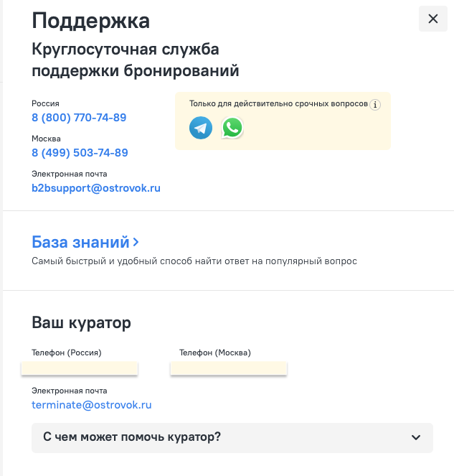Open WhatsApp support chat icon
The width and height of the screenshot is (454, 476).
coord(232,128)
